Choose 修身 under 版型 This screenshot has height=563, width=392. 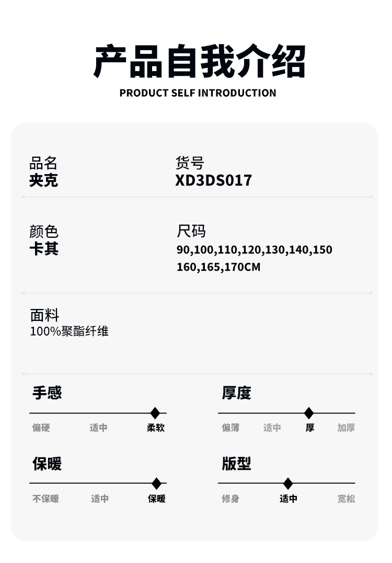coord(230,499)
